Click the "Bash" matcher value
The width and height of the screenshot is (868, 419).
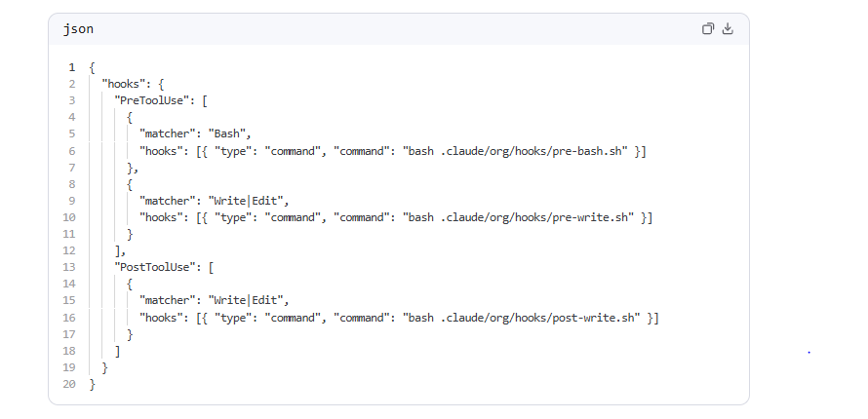click(x=230, y=133)
